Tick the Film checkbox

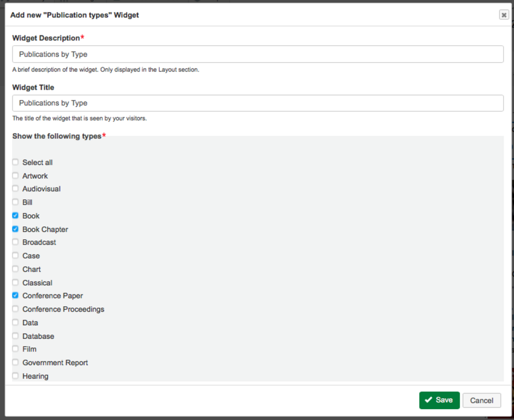click(x=15, y=349)
